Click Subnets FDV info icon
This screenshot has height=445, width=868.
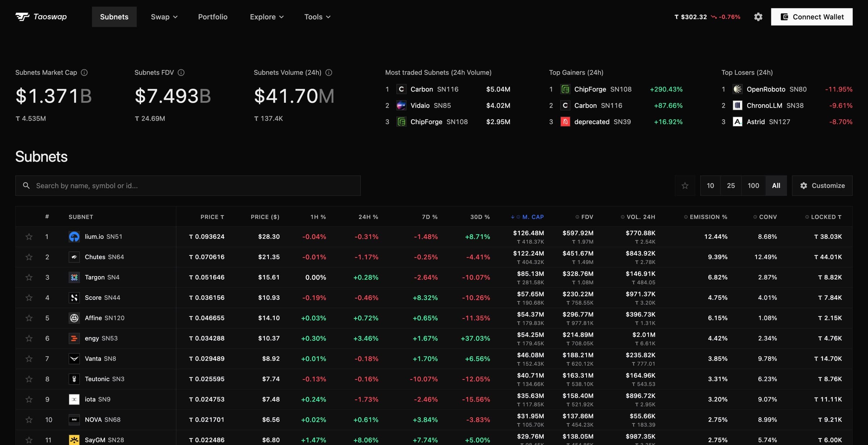(x=181, y=72)
